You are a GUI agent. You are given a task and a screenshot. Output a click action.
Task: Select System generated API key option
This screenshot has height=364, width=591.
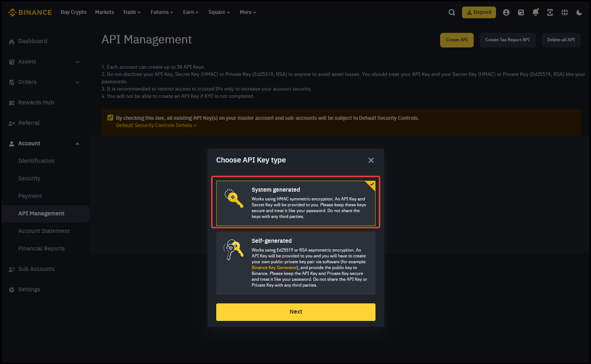(295, 203)
